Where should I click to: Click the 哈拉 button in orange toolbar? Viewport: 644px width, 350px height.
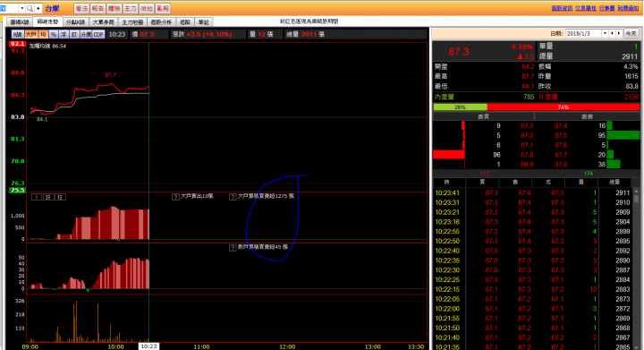click(147, 8)
